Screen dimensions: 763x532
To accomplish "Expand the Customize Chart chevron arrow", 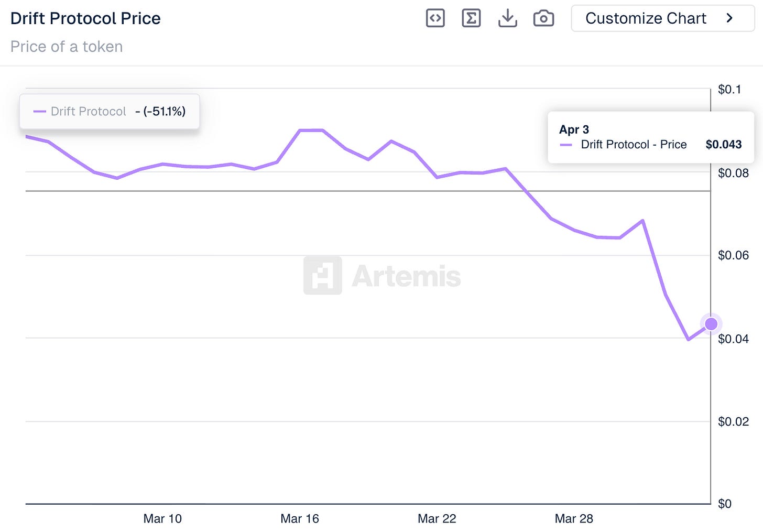I will pos(729,18).
